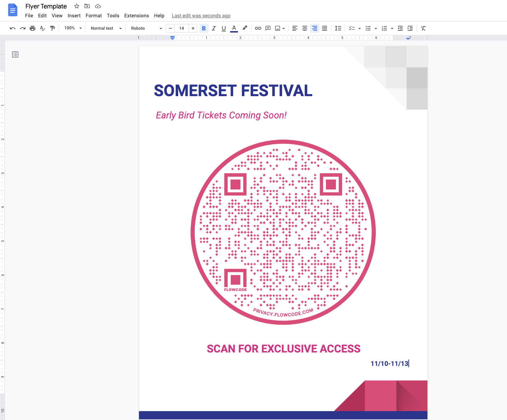Toggle underline formatting
This screenshot has width=507, height=420.
(223, 28)
